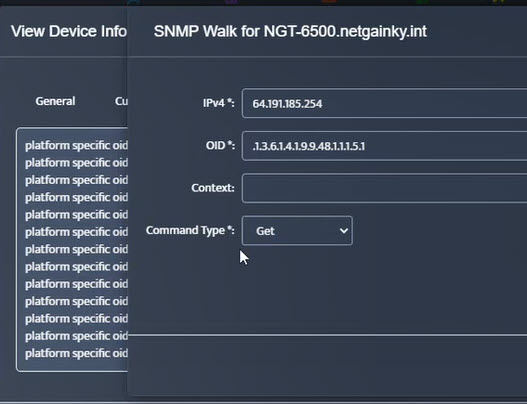Click the View Device Info heading
The width and height of the screenshot is (527, 404).
click(69, 32)
